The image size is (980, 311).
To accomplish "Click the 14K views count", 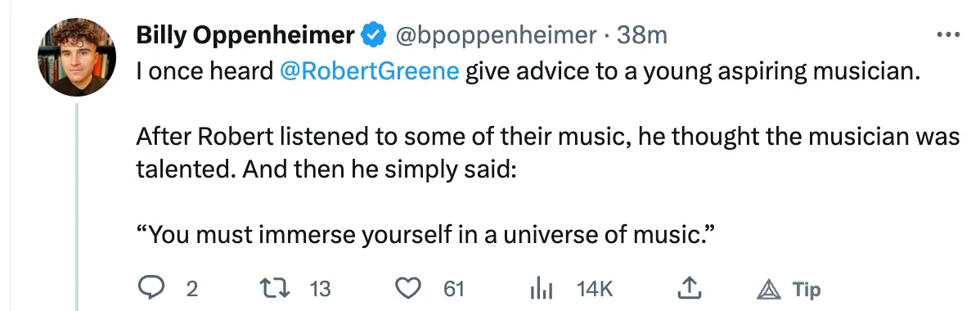I will click(x=595, y=288).
